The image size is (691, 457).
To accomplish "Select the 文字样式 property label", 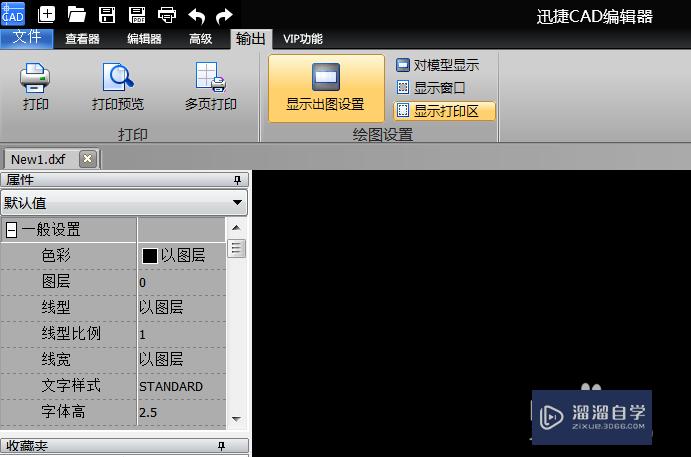I will pyautogui.click(x=71, y=386).
